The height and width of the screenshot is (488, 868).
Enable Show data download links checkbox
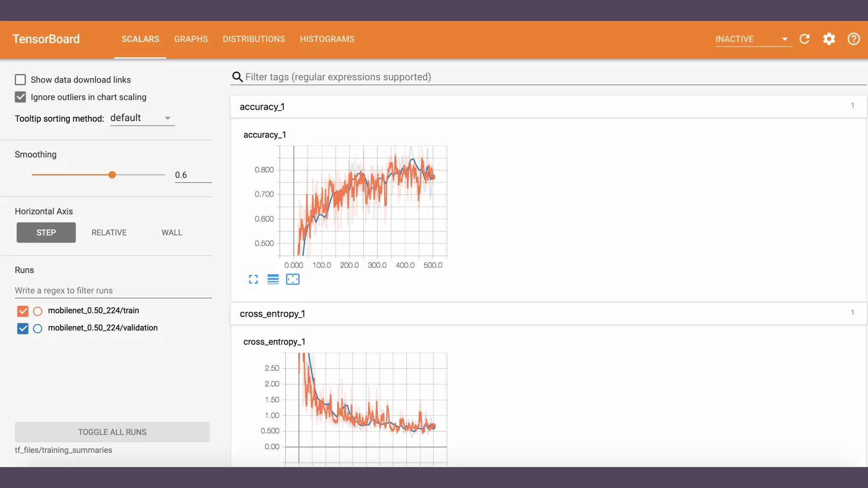click(x=20, y=80)
